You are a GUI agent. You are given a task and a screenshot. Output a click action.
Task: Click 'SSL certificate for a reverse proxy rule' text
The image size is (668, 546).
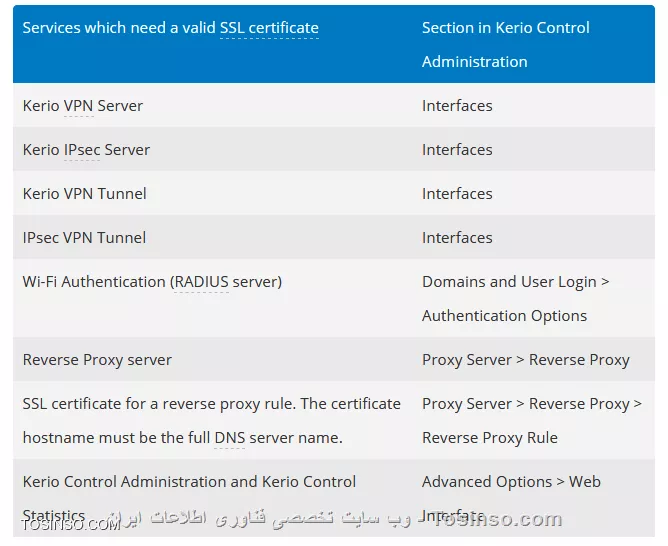click(159, 404)
